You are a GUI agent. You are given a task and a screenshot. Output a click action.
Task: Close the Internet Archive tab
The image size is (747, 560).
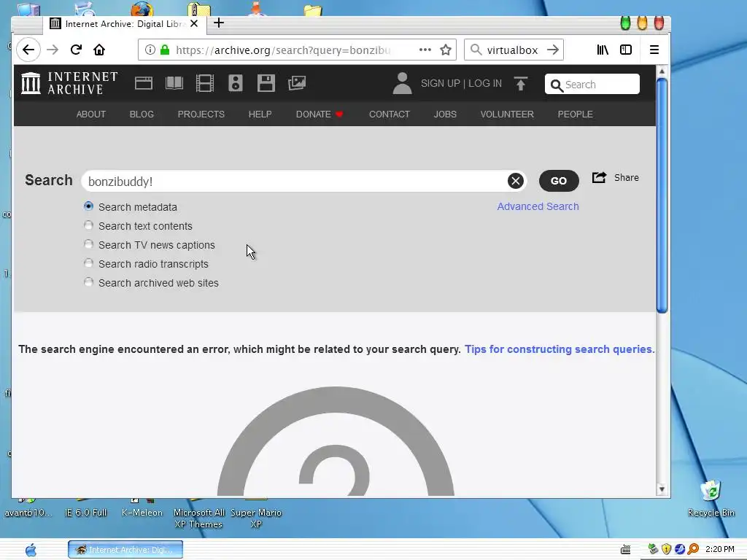[x=194, y=23]
